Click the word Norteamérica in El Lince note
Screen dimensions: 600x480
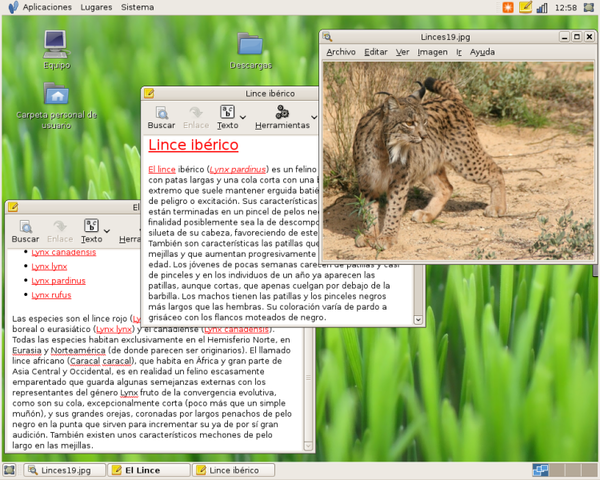78,350
